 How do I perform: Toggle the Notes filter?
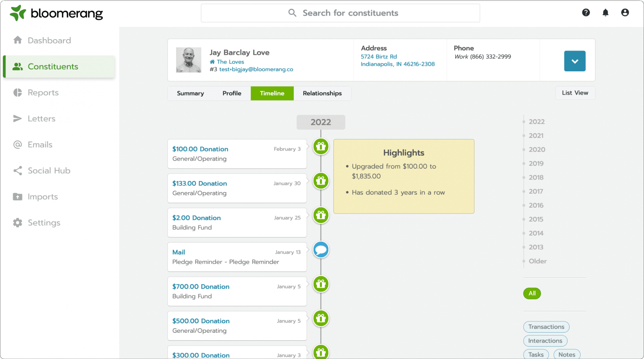click(567, 355)
